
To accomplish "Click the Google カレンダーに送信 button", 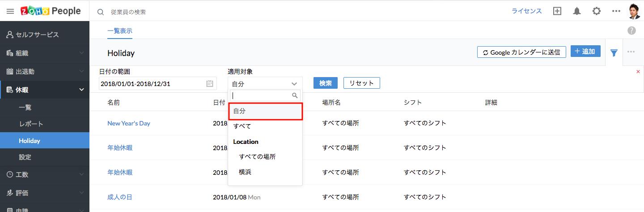I will tap(521, 52).
